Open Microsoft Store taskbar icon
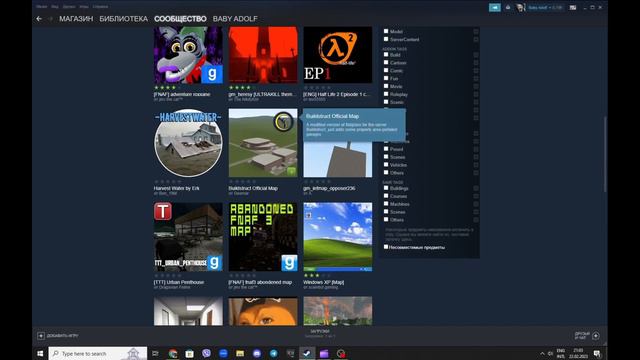640x360 pixels. [x=189, y=353]
